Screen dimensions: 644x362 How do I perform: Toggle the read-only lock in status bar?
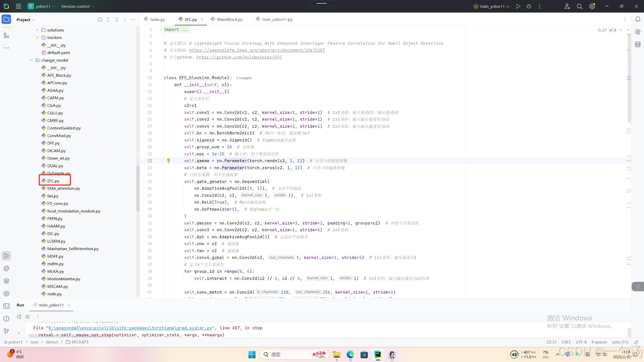point(636,342)
